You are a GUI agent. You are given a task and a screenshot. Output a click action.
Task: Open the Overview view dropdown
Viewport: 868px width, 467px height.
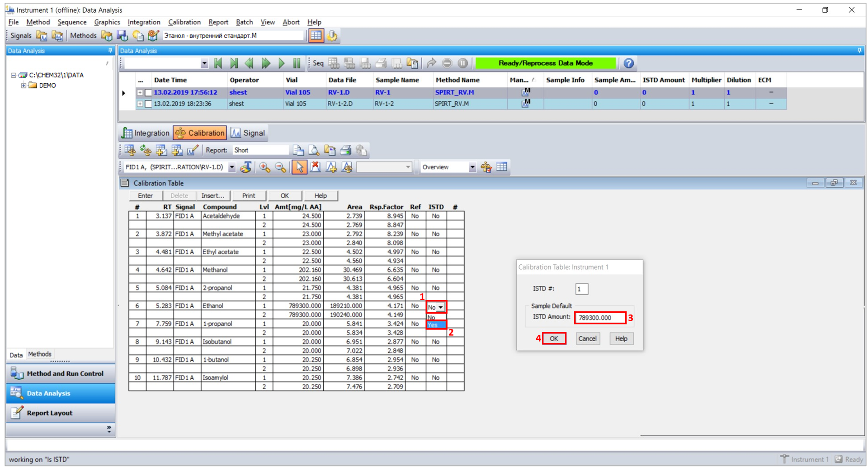pyautogui.click(x=472, y=167)
